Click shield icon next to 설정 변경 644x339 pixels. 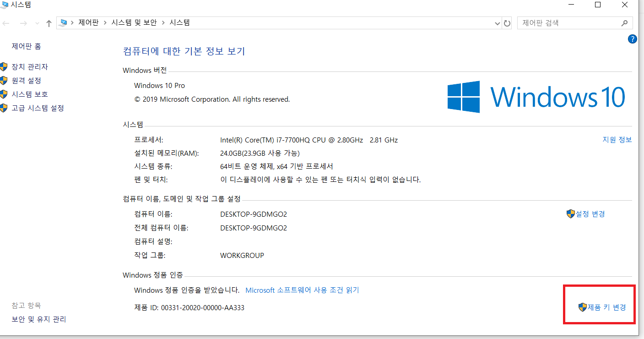coord(570,214)
